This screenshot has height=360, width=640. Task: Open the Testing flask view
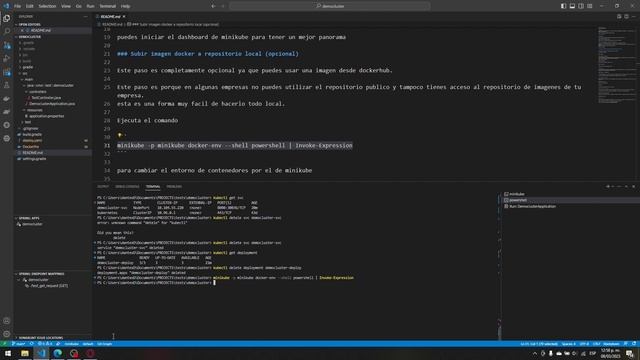coord(7,85)
